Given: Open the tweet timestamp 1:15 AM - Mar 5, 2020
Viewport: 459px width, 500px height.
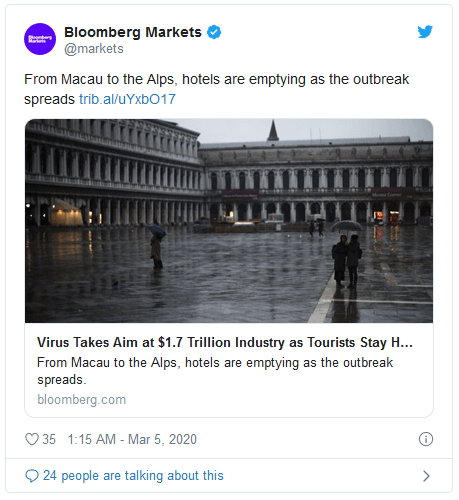Looking at the screenshot, I should point(132,439).
